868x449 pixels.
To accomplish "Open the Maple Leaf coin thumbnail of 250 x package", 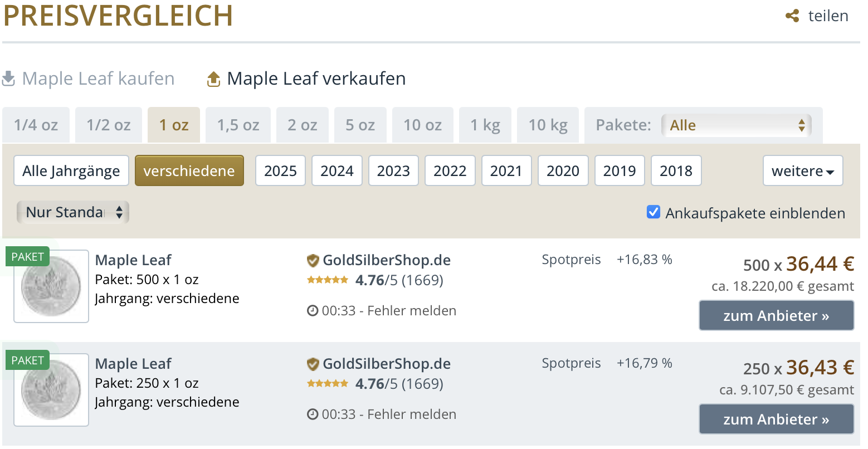I will click(x=51, y=391).
